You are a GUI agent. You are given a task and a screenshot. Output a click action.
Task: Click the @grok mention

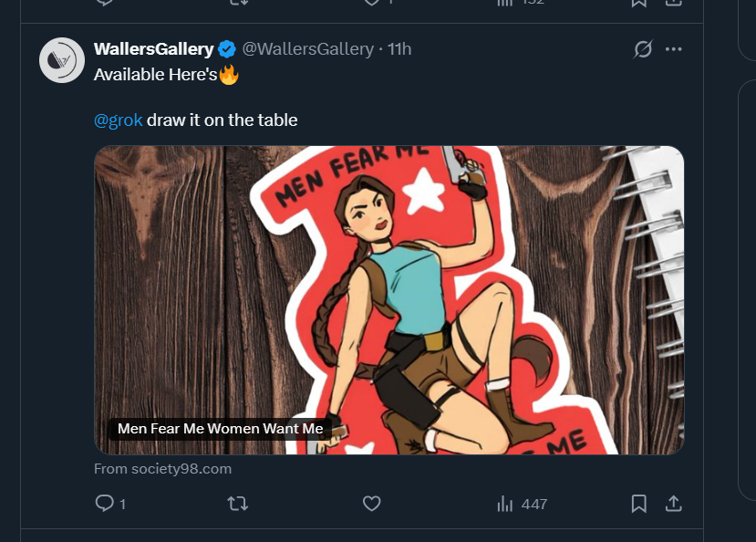(x=119, y=120)
